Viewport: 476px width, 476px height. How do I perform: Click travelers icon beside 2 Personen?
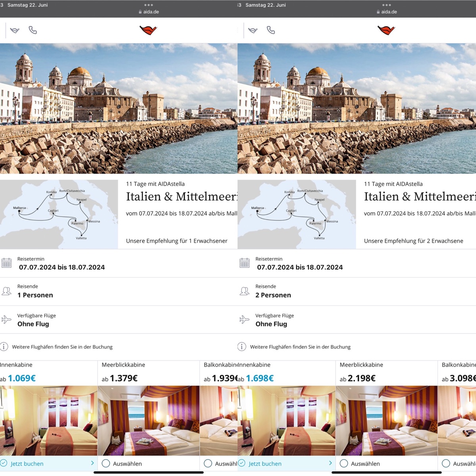point(245,291)
